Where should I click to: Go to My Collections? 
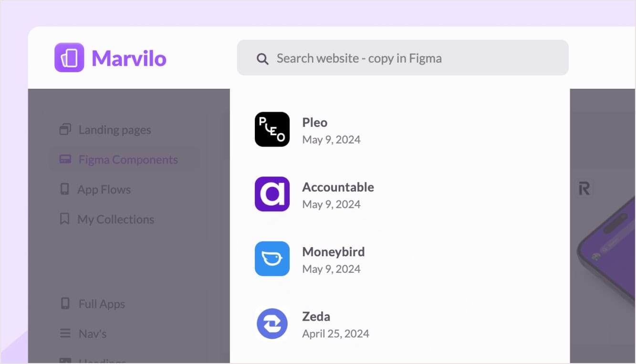pyautogui.click(x=116, y=219)
